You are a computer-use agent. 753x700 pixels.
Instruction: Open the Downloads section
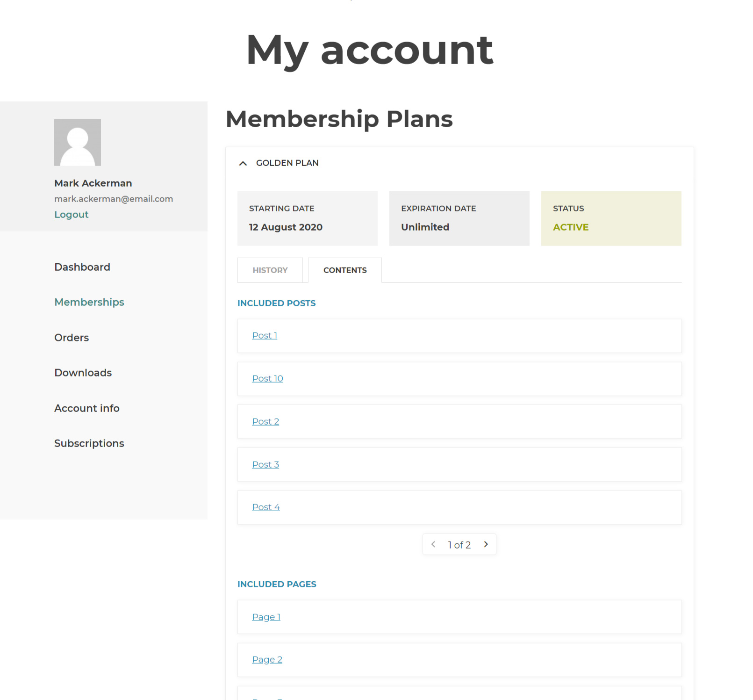point(83,373)
